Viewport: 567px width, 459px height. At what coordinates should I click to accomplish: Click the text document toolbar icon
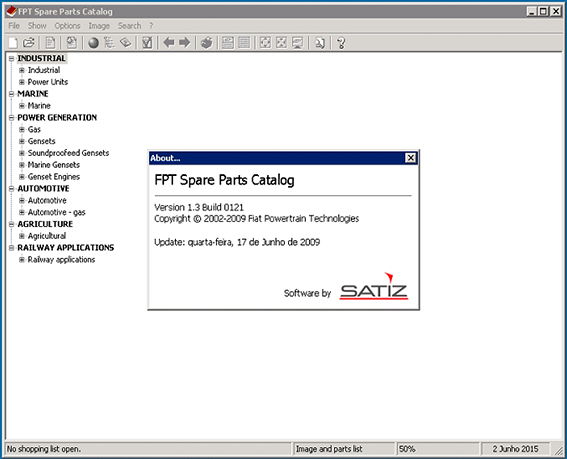(50, 43)
